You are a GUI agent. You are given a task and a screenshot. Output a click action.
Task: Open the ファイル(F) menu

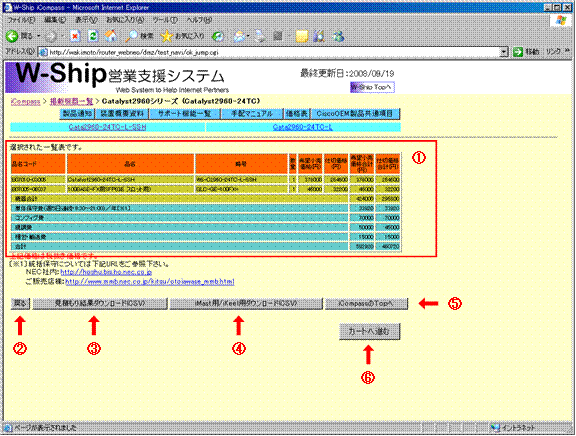(21, 20)
